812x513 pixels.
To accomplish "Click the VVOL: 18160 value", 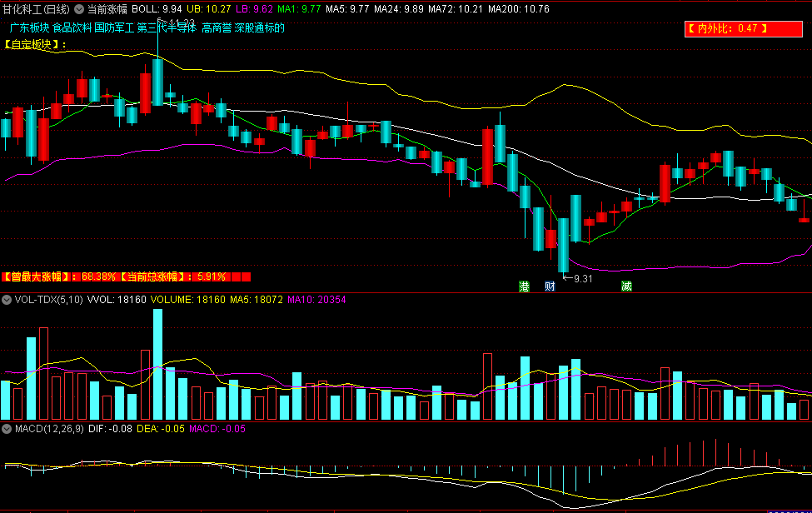I will click(117, 300).
